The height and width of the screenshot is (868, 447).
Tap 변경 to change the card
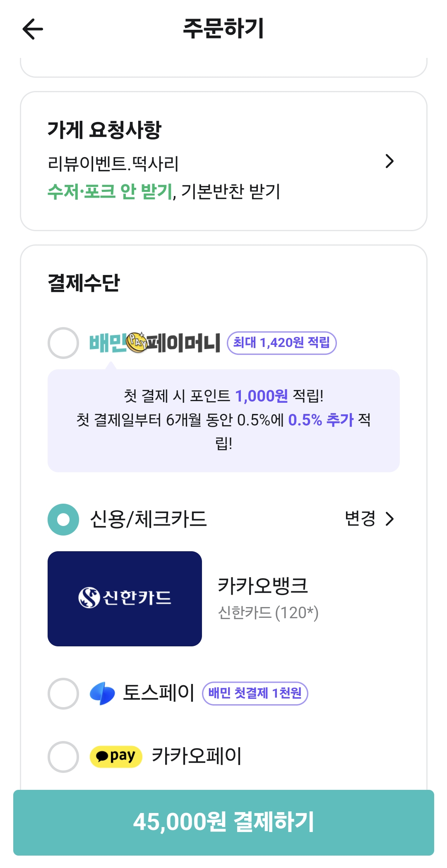coord(360,519)
